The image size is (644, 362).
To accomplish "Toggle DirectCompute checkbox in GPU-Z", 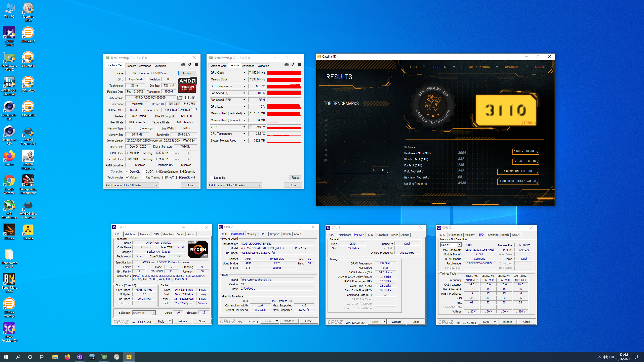I will tap(158, 172).
